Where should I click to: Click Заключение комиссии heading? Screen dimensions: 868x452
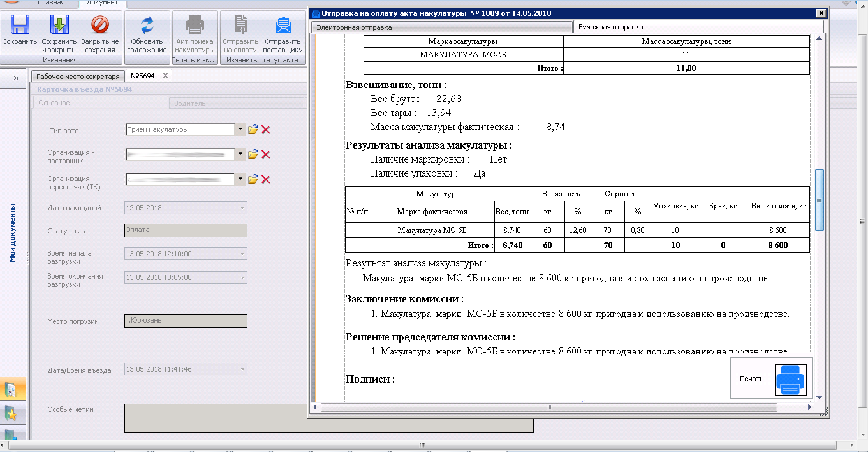pos(404,299)
